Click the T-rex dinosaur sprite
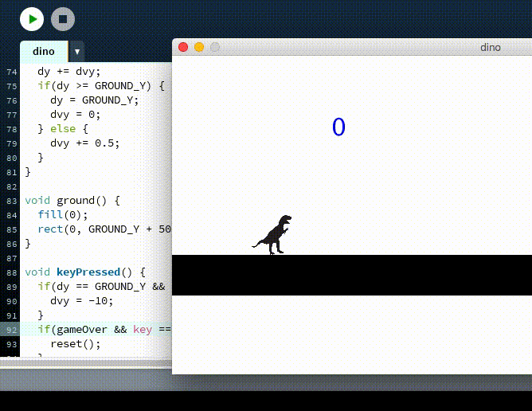Viewport: 532px width, 411px height. (272, 234)
